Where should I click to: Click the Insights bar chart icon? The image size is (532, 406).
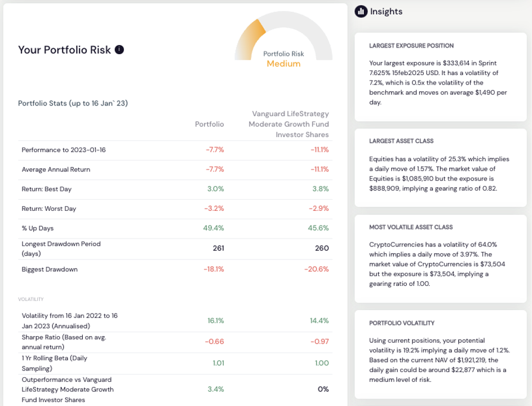(x=361, y=11)
